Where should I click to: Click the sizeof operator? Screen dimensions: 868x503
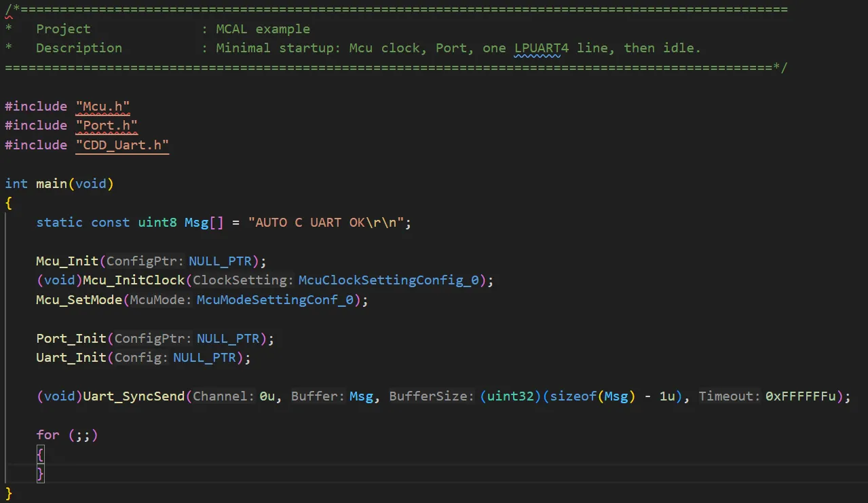click(x=573, y=396)
